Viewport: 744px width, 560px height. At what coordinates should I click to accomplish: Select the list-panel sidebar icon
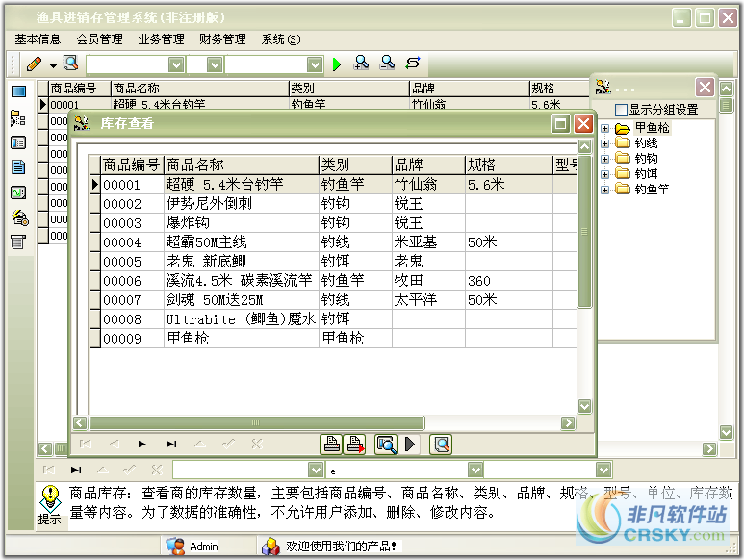(x=18, y=142)
